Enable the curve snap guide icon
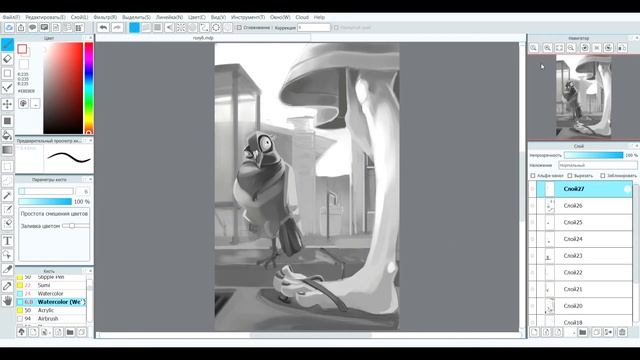 [204, 27]
